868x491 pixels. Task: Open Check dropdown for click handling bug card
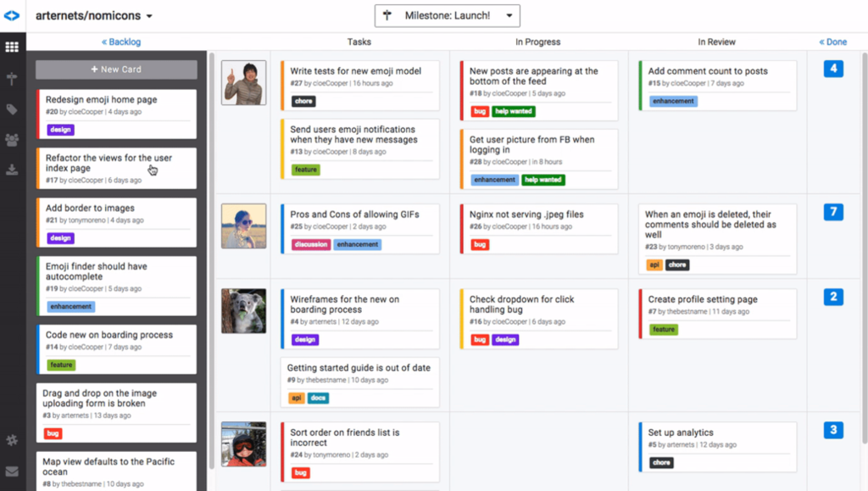[x=539, y=319]
